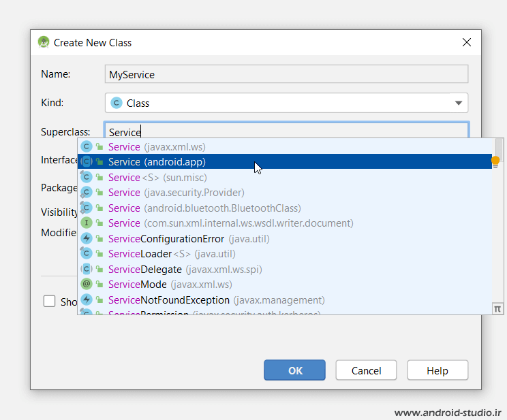The width and height of the screenshot is (507, 420).
Task: Click the exception icon beside ServiceNotFoundException
Action: tap(87, 300)
